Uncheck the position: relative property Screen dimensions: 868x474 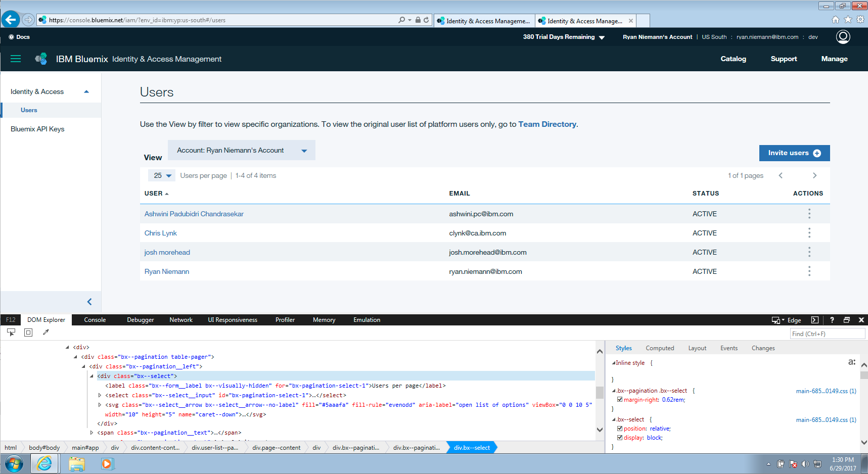pos(620,429)
